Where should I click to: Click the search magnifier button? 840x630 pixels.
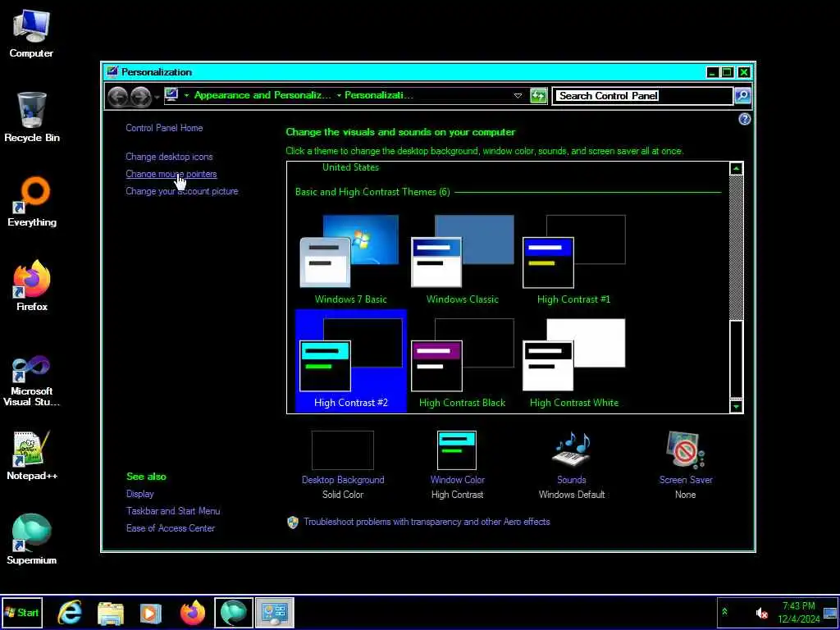pyautogui.click(x=742, y=96)
